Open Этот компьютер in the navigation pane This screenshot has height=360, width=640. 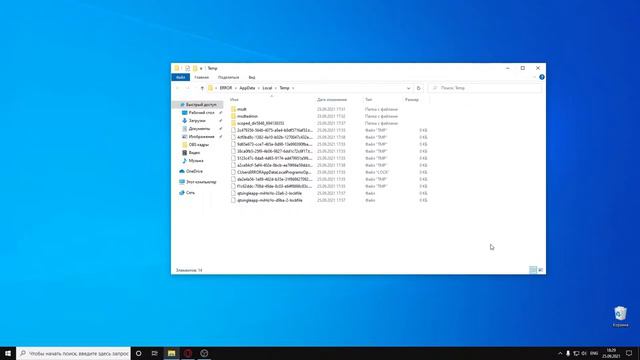tap(201, 182)
